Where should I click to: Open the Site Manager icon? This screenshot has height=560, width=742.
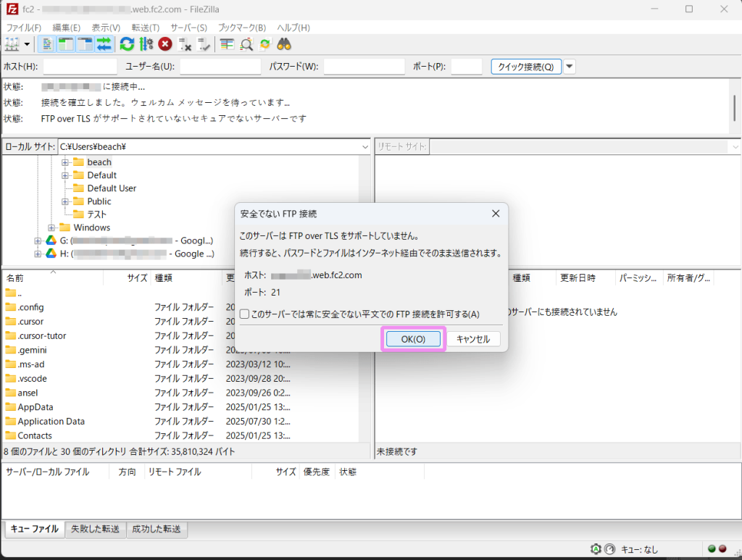pyautogui.click(x=12, y=44)
